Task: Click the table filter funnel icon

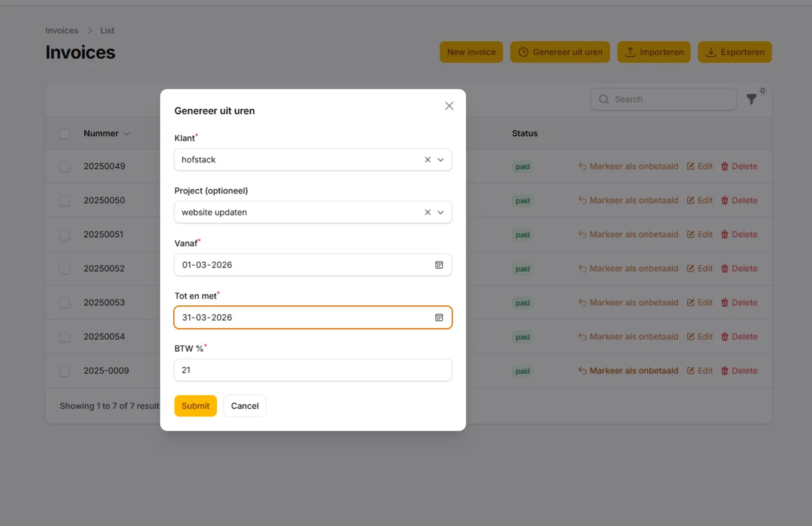Action: pos(752,100)
